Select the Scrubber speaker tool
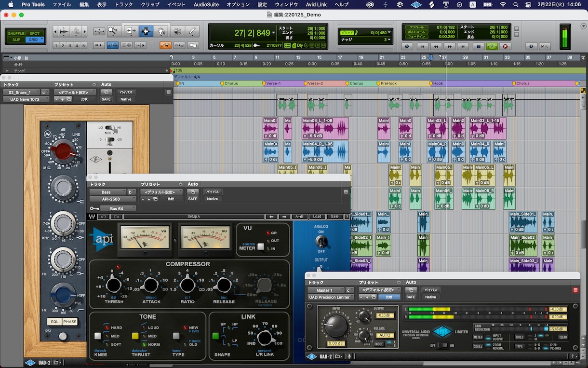This screenshot has height=368, width=588. point(177,31)
